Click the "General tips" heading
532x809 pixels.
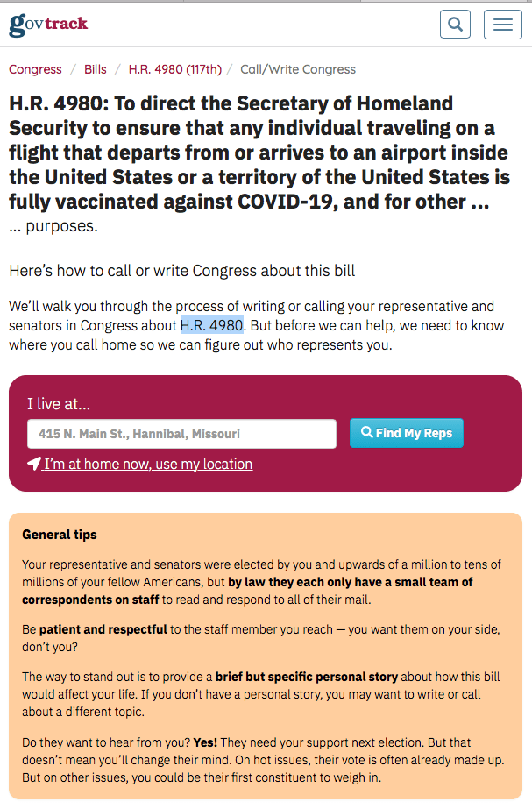[x=60, y=534]
